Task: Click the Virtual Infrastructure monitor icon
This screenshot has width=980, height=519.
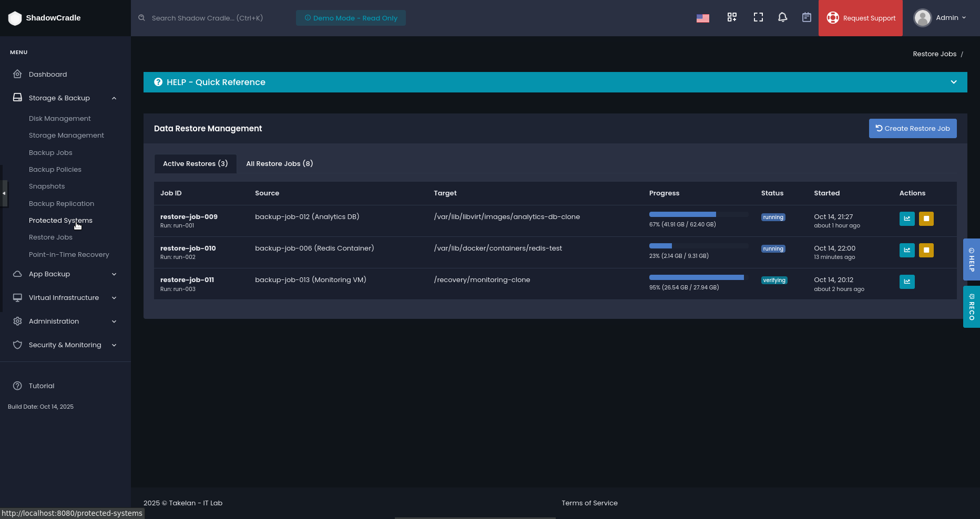Action: [x=17, y=297]
